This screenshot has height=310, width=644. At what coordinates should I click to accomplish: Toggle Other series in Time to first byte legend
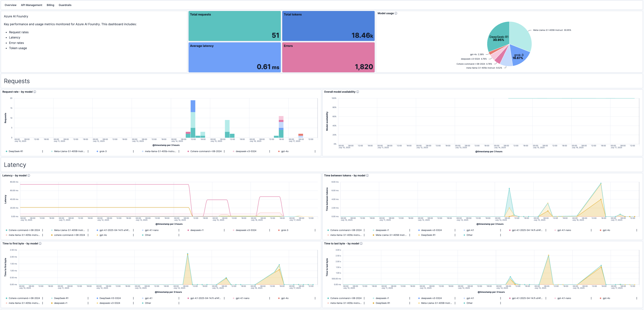[148, 303]
